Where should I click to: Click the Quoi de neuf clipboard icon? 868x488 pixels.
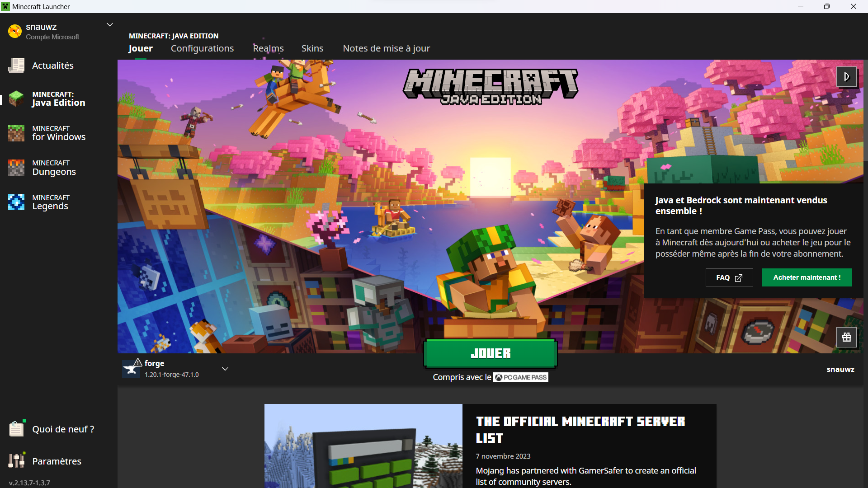coord(16,429)
